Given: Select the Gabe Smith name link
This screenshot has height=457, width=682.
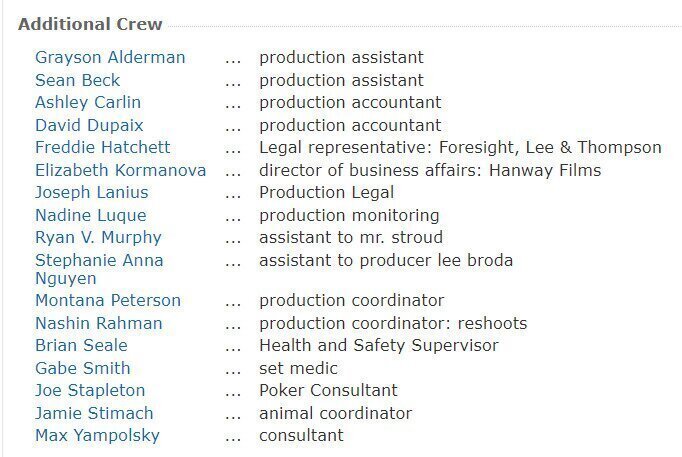Looking at the screenshot, I should click(x=83, y=368).
